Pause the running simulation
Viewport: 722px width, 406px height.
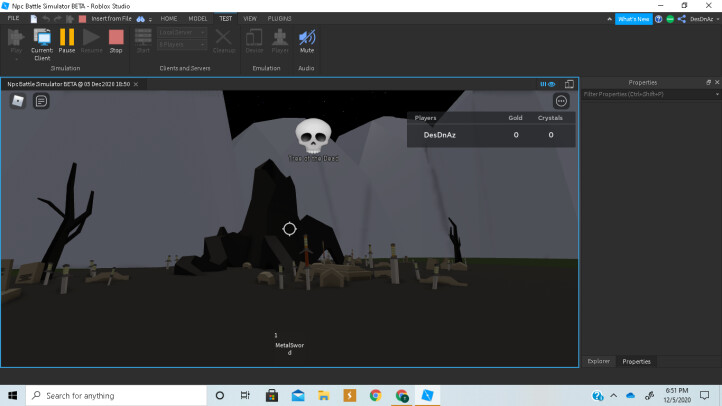coord(67,40)
